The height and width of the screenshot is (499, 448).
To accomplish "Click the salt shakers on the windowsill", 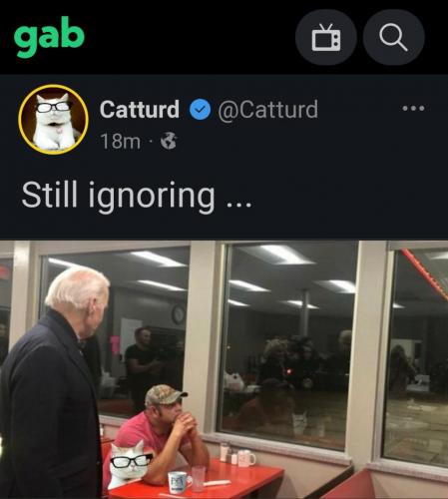I will click(x=229, y=454).
